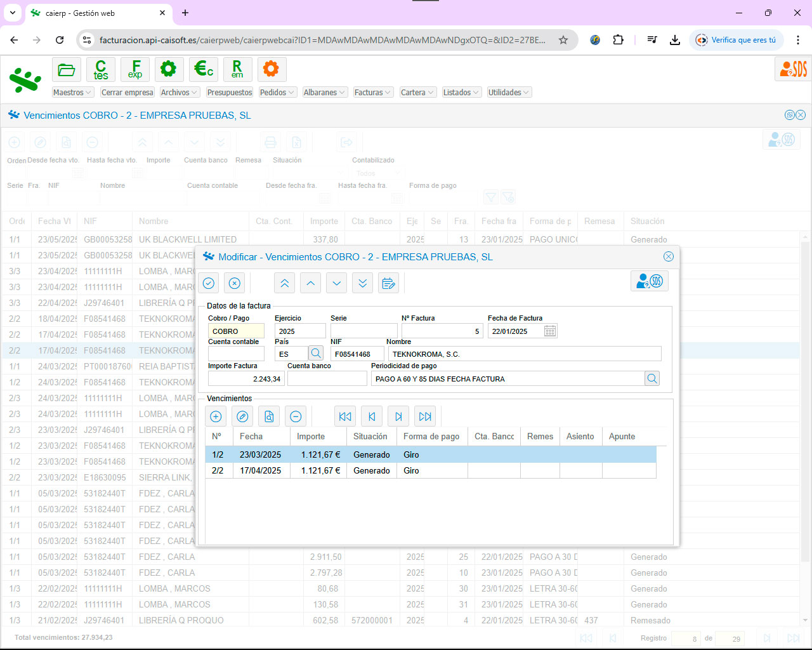
Task: Click UK BLACKWELL LIMITED in background list
Action: click(188, 239)
